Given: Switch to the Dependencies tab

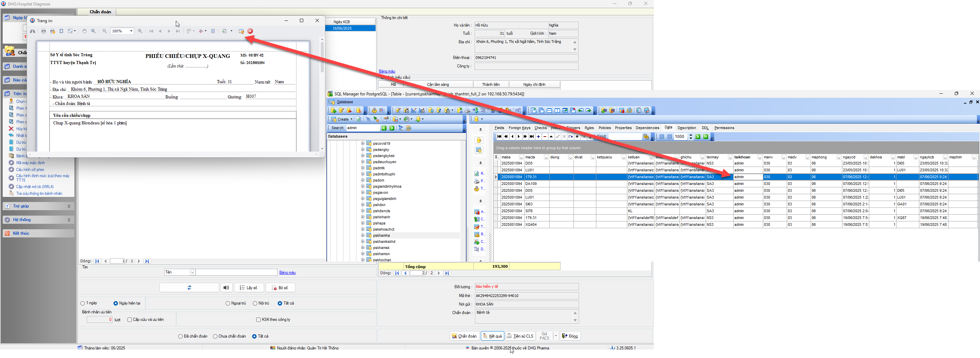Looking at the screenshot, I should coord(647,128).
